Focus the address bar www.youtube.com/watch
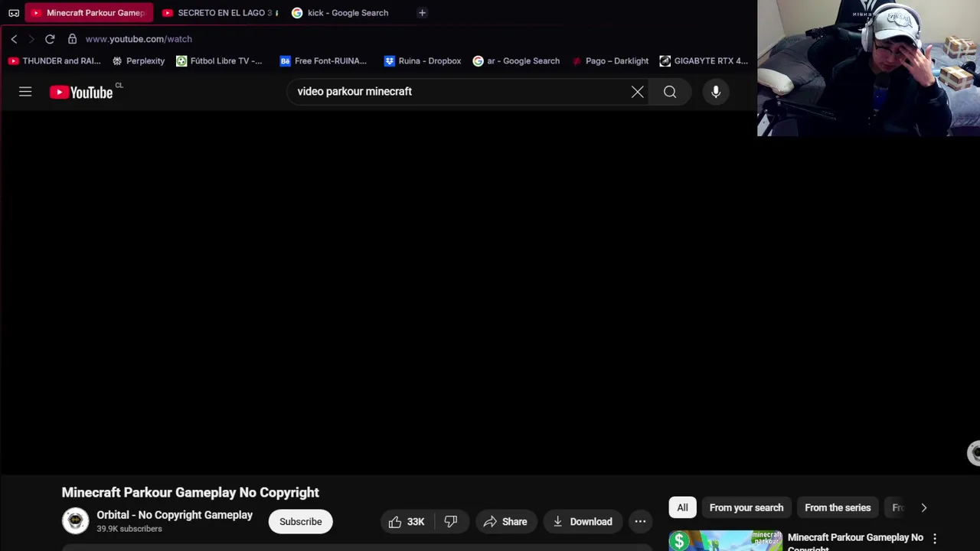 (139, 39)
